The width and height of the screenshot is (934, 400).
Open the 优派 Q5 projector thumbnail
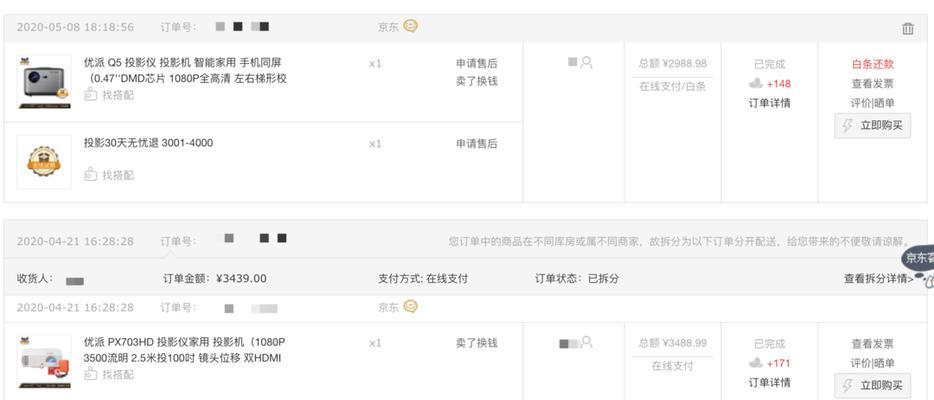click(x=44, y=82)
